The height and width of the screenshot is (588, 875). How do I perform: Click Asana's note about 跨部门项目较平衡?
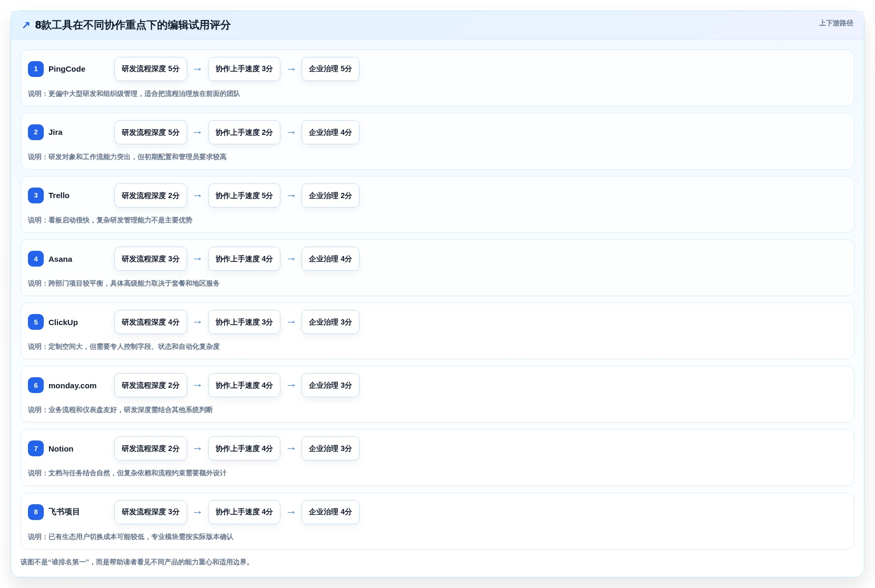click(x=124, y=283)
